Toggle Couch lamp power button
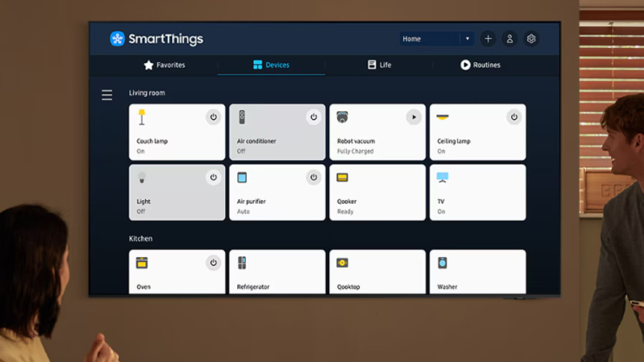Image resolution: width=644 pixels, height=362 pixels. [x=213, y=117]
